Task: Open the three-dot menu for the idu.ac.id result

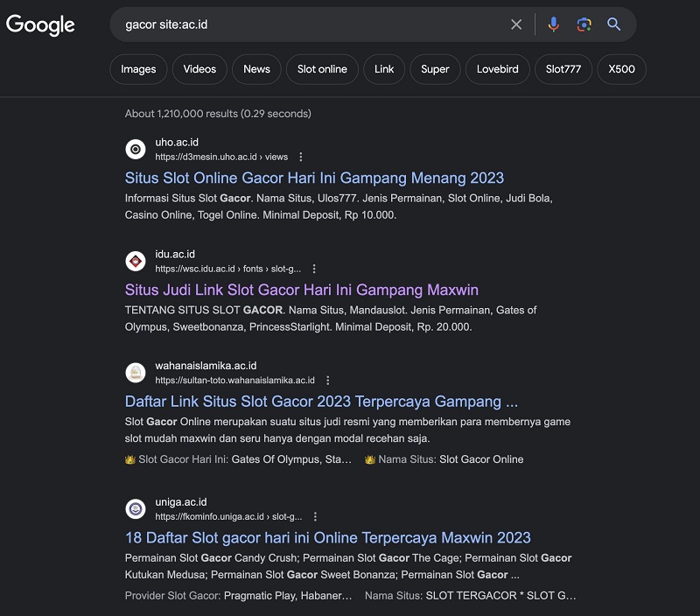Action: 314,269
